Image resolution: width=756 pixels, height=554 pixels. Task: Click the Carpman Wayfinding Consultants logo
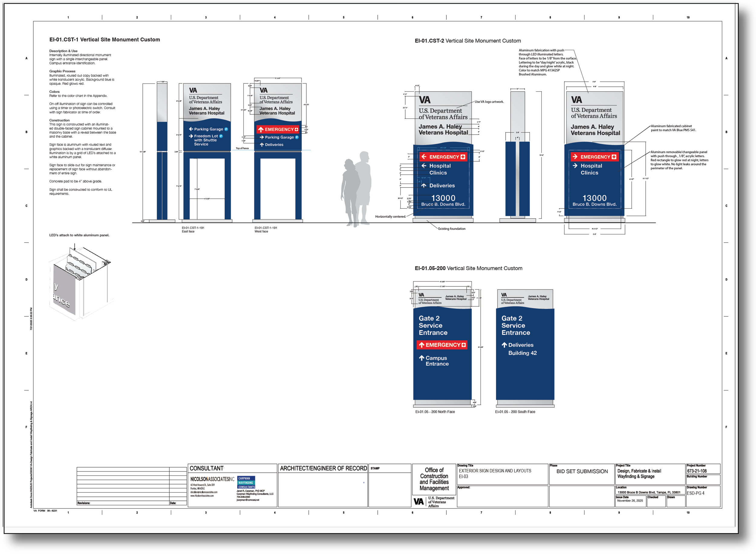click(246, 483)
